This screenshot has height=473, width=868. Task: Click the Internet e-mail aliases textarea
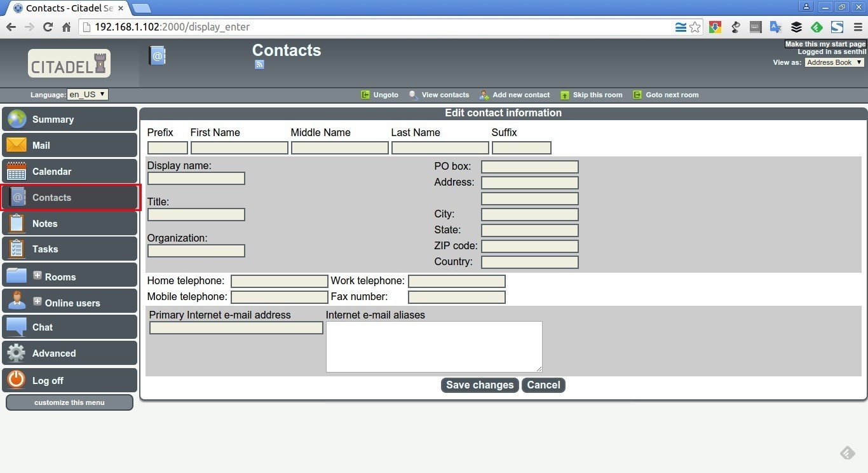click(x=434, y=346)
